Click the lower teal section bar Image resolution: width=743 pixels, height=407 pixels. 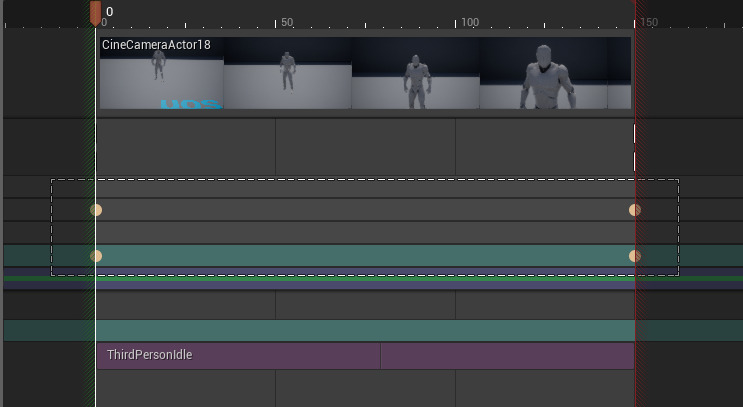[x=365, y=331]
